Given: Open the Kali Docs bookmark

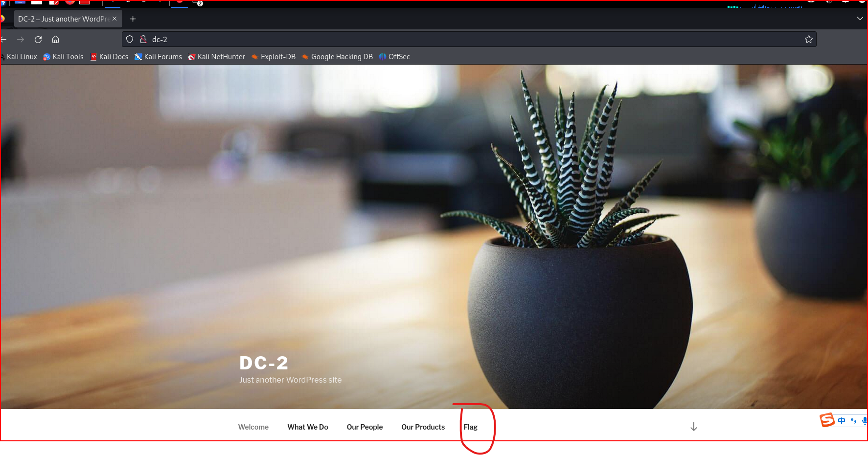Looking at the screenshot, I should coord(110,57).
